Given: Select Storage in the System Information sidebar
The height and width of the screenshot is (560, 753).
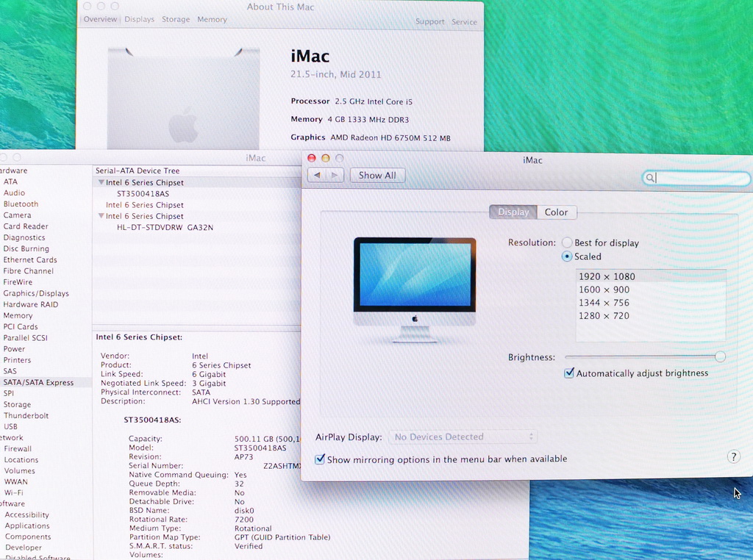Looking at the screenshot, I should [17, 404].
